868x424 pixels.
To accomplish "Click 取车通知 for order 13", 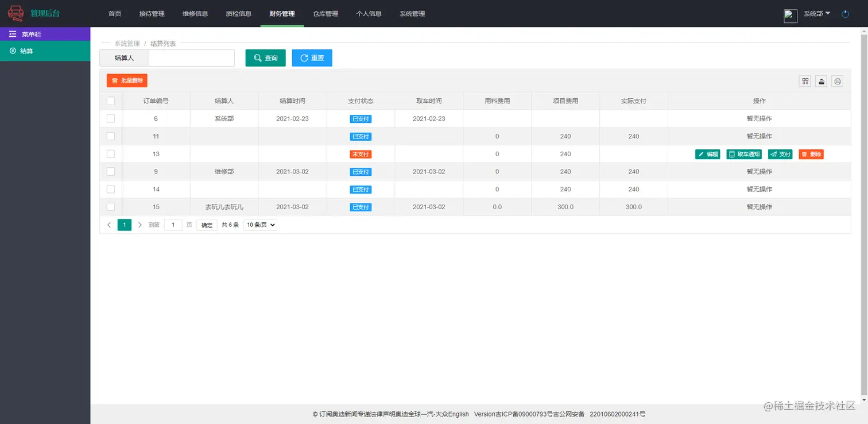I will [x=744, y=154].
